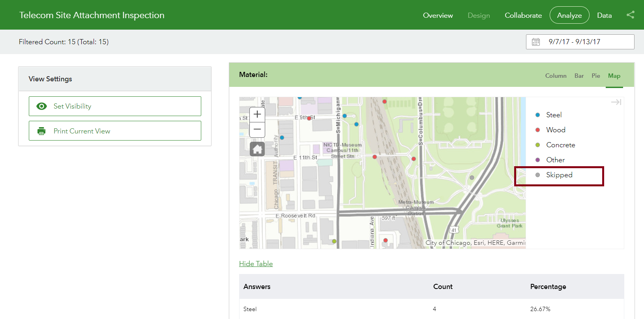
Task: Click the Answers column header
Action: pyautogui.click(x=257, y=287)
